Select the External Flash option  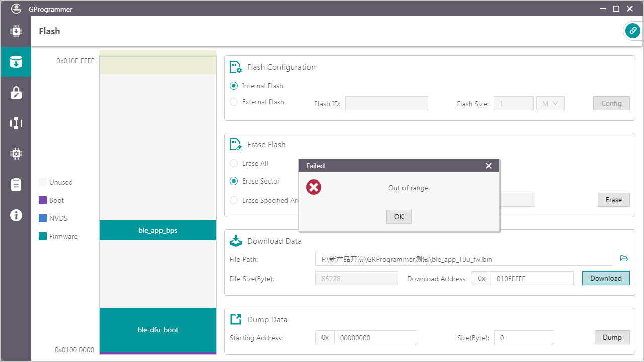[234, 102]
